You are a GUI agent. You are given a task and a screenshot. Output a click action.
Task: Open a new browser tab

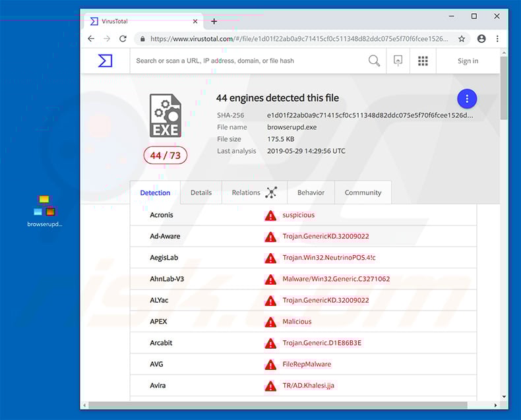pyautogui.click(x=214, y=21)
